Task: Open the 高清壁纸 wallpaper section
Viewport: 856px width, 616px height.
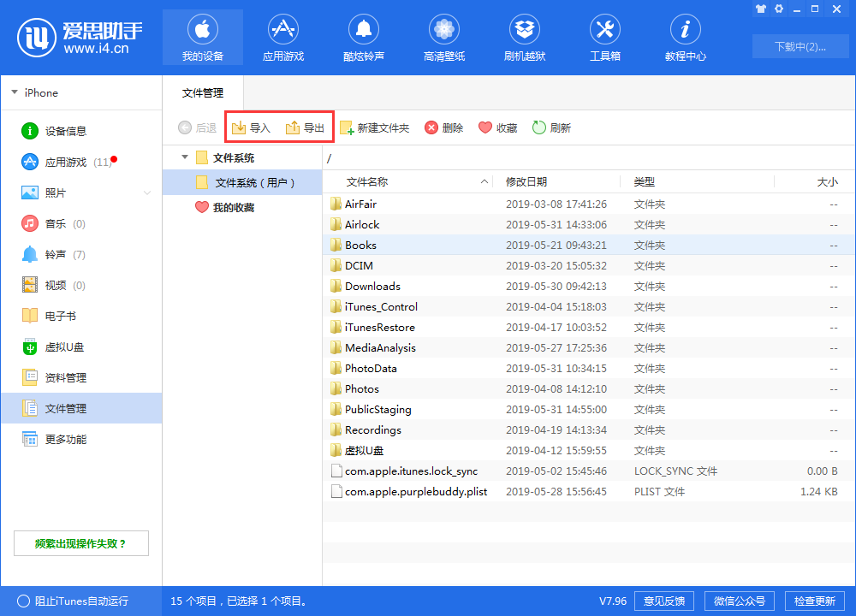Action: point(443,37)
